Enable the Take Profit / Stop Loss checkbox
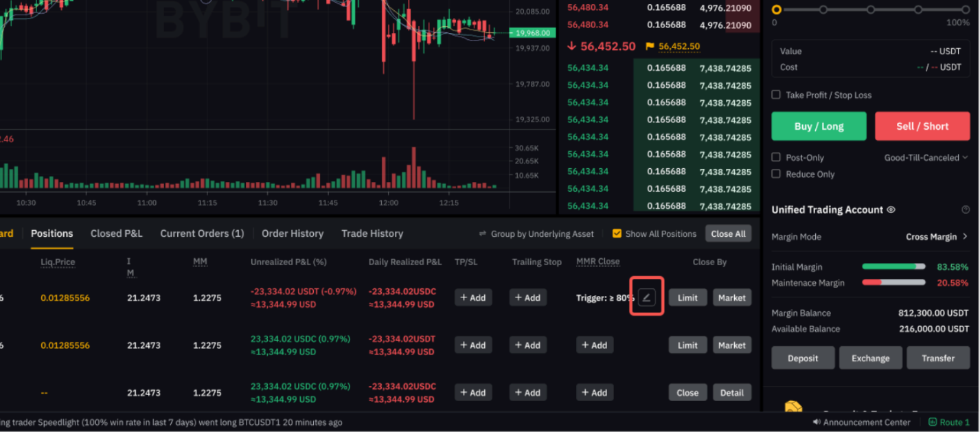The width and height of the screenshot is (980, 432). pos(776,95)
